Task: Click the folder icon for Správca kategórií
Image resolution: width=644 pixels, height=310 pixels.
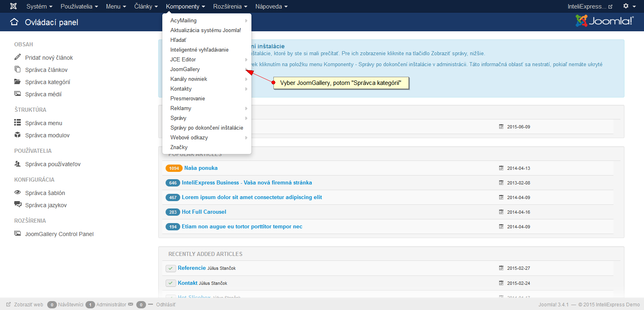Action: pyautogui.click(x=17, y=82)
